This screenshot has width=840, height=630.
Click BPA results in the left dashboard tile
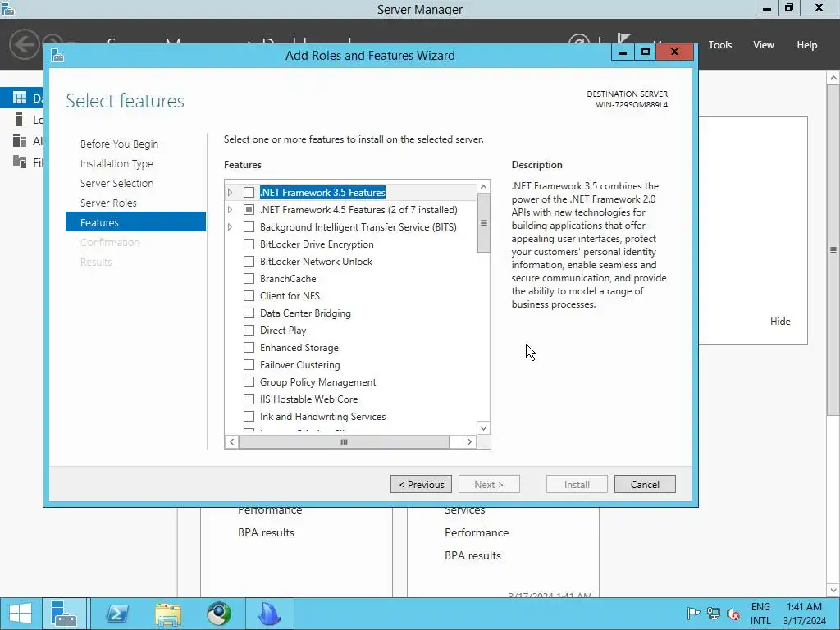[266, 532]
